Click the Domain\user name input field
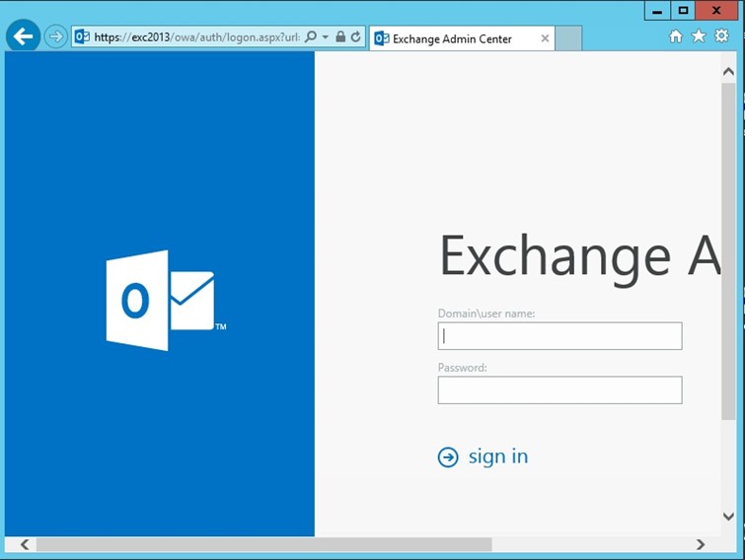The height and width of the screenshot is (560, 745). [559, 336]
